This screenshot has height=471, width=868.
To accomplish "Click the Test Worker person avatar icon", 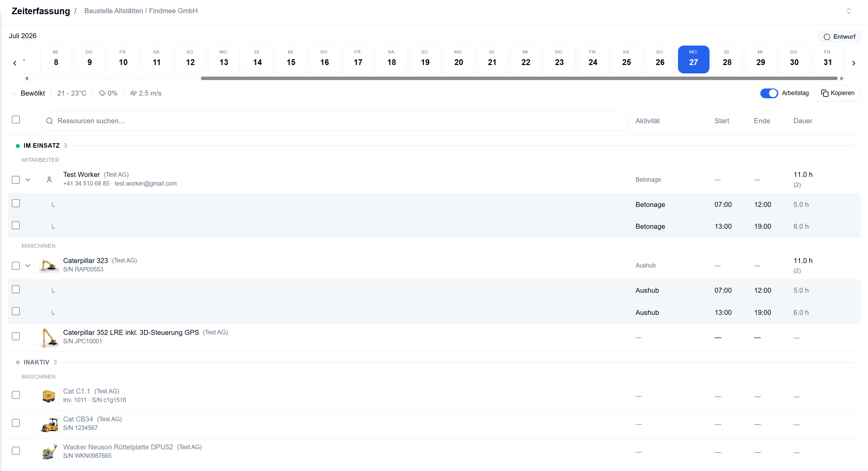I will click(49, 179).
